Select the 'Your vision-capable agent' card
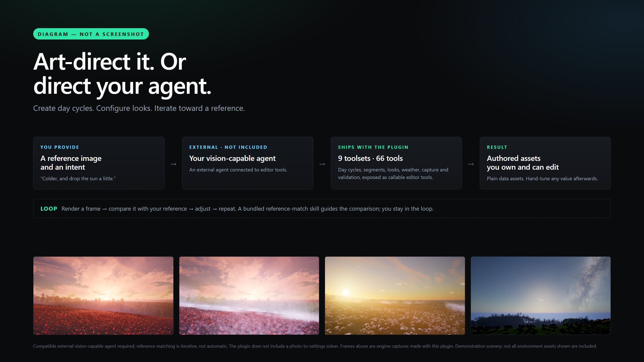 pos(248,163)
